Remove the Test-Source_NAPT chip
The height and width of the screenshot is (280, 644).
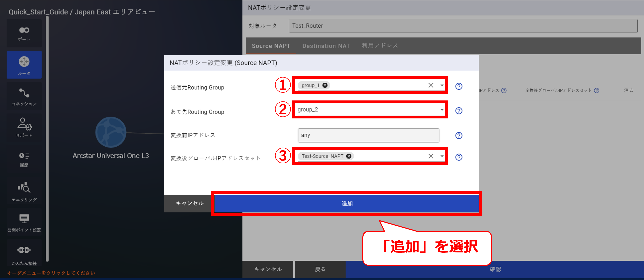348,156
